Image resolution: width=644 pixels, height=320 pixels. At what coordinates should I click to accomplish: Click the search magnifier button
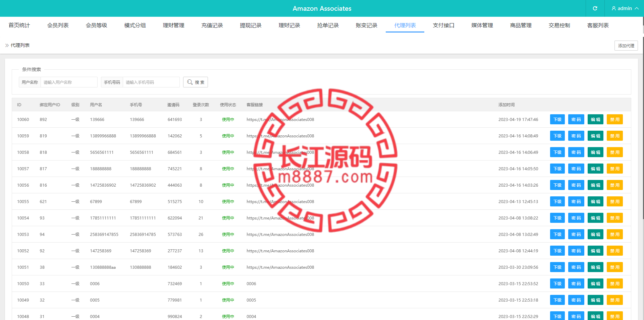click(x=196, y=82)
